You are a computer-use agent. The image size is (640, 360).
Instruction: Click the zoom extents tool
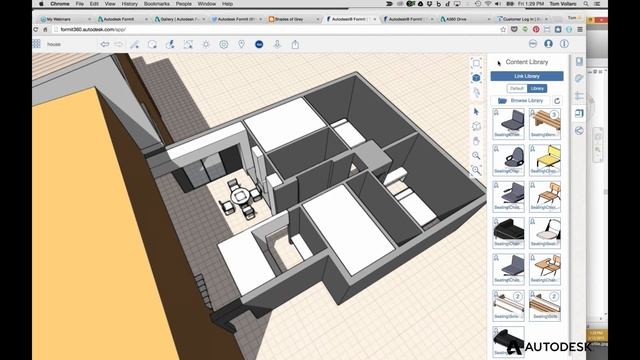click(476, 170)
